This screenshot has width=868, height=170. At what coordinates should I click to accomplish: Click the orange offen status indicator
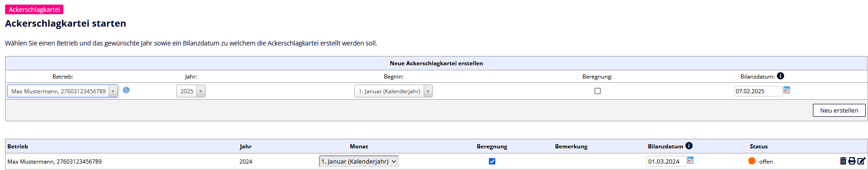(752, 161)
